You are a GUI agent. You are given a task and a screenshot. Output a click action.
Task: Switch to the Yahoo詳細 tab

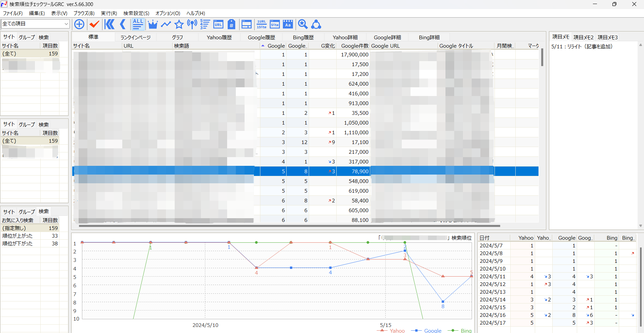tap(345, 37)
